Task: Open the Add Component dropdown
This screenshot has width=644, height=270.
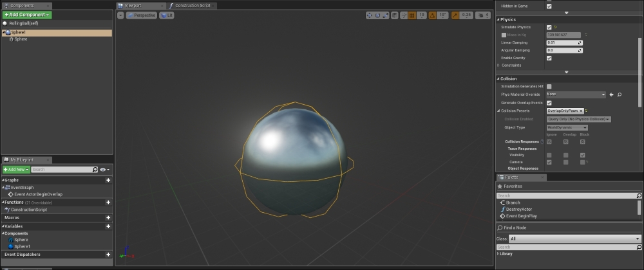Action: coord(27,15)
